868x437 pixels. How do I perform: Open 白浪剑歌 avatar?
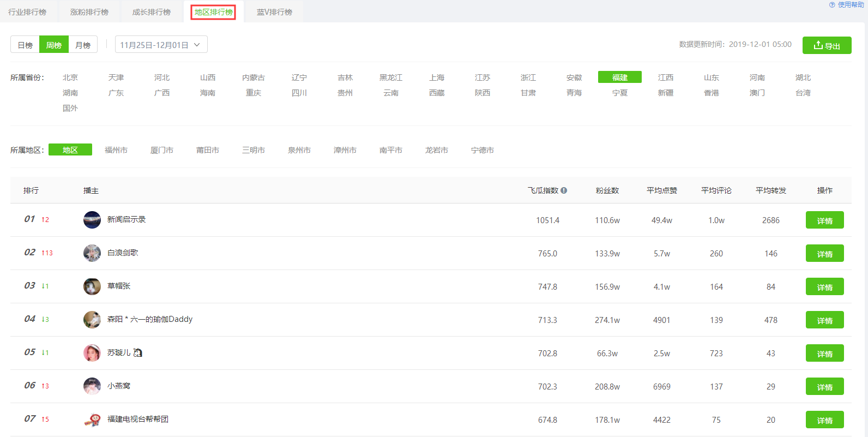pos(92,253)
